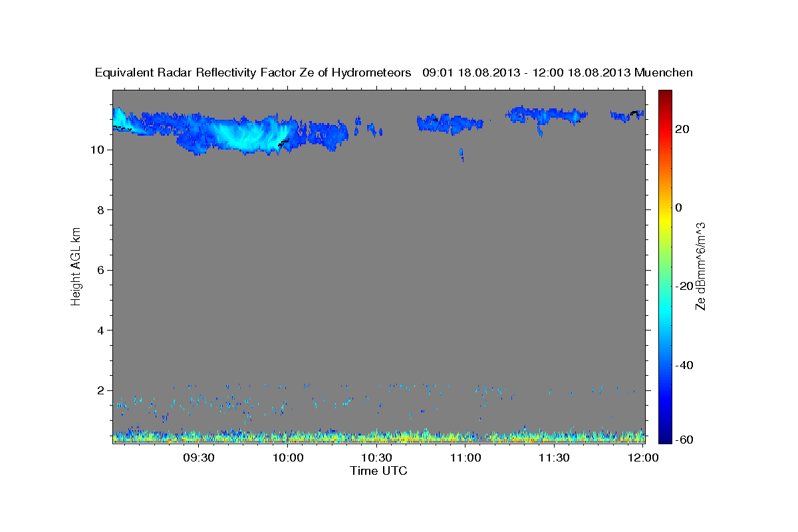This screenshot has height=532, width=798.
Task: Click the colorbar label 'Ze dBmm^6/m^3'
Action: [700, 266]
